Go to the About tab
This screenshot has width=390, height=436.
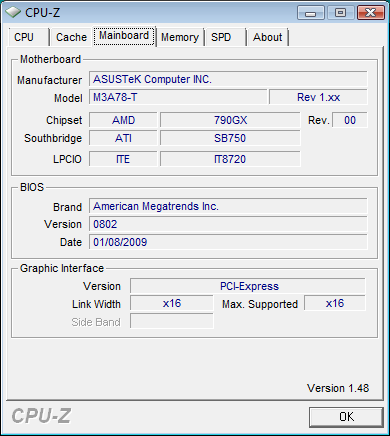click(x=268, y=37)
